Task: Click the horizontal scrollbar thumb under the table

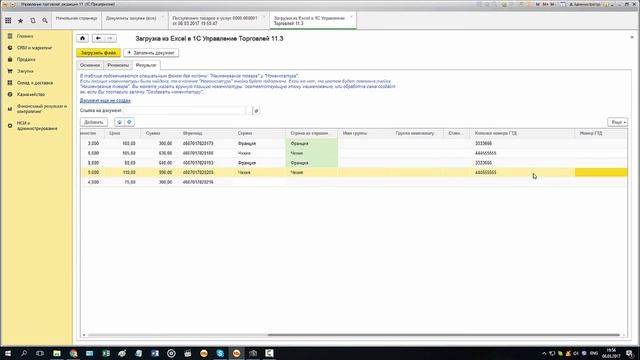Action: coord(444,335)
